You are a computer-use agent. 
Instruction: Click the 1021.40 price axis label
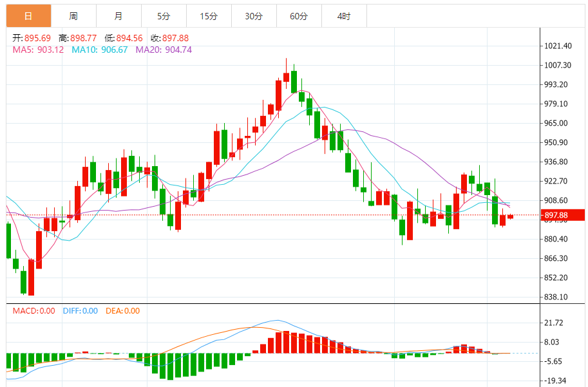point(558,46)
